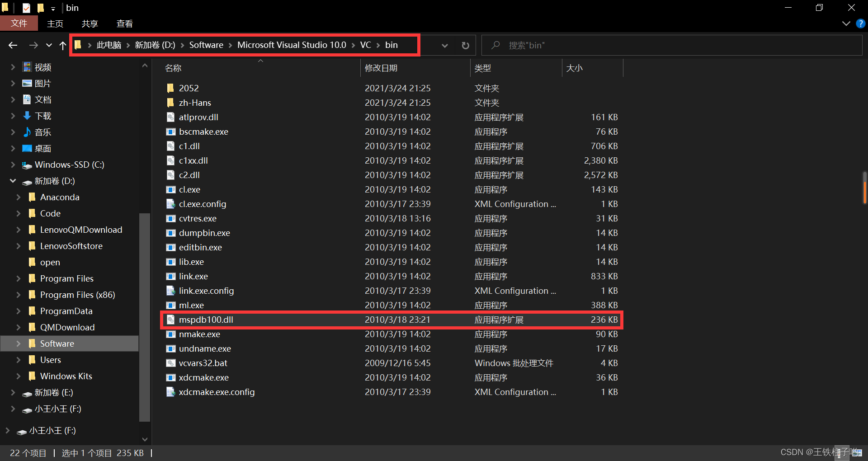The height and width of the screenshot is (461, 868).
Task: Open the 下载 folder in sidebar
Action: click(x=43, y=116)
